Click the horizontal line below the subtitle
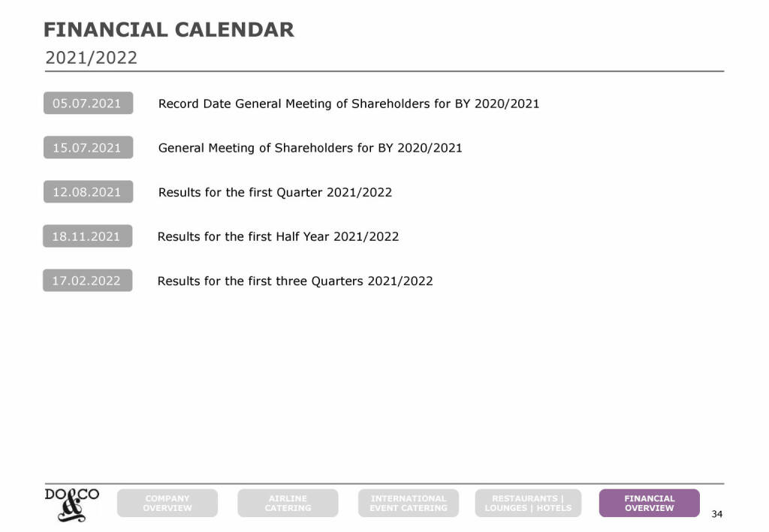Viewport: 769px width, 532px height. click(x=383, y=71)
